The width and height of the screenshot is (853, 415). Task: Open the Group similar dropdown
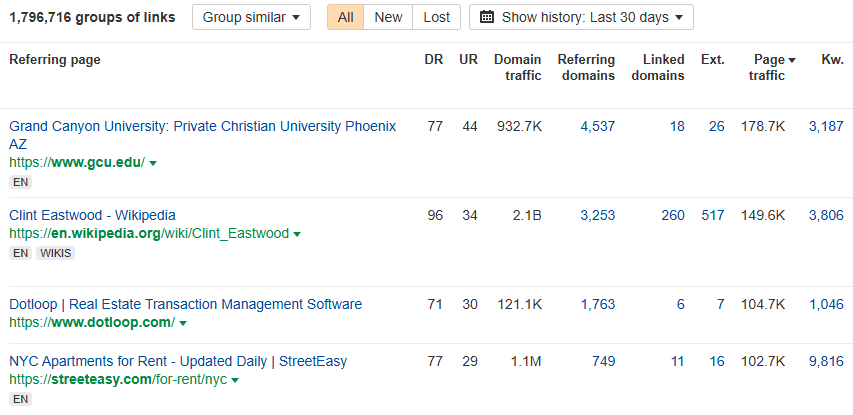tap(251, 17)
